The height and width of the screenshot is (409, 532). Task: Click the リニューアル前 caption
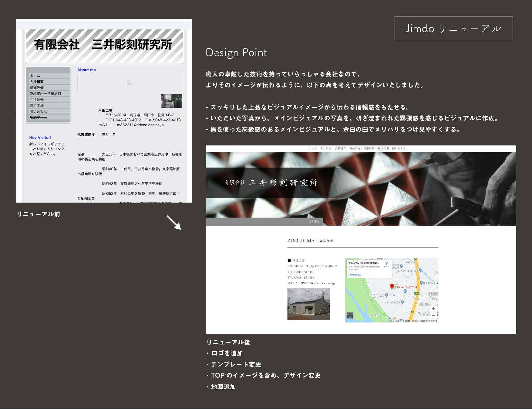[38, 214]
